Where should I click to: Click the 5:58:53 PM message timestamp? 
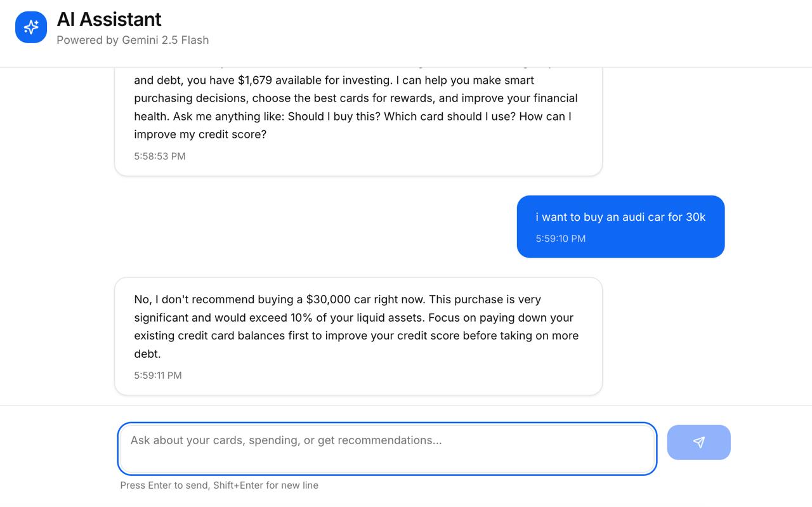click(x=160, y=156)
